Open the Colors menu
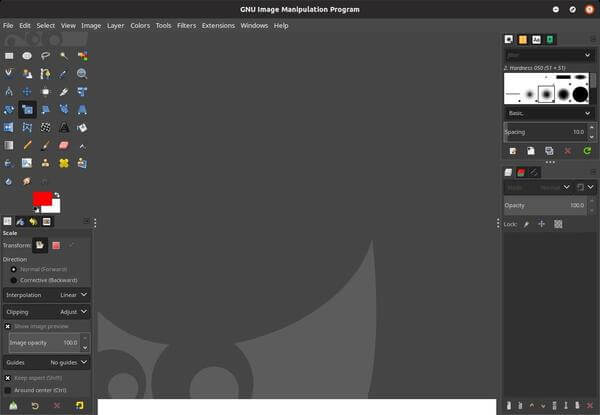Image resolution: width=600 pixels, height=415 pixels. coord(140,26)
